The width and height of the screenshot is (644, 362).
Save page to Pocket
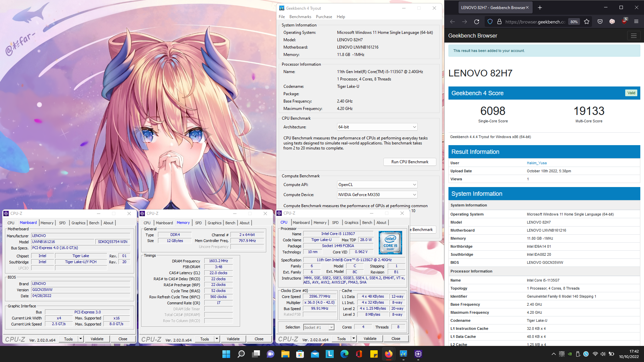600,22
